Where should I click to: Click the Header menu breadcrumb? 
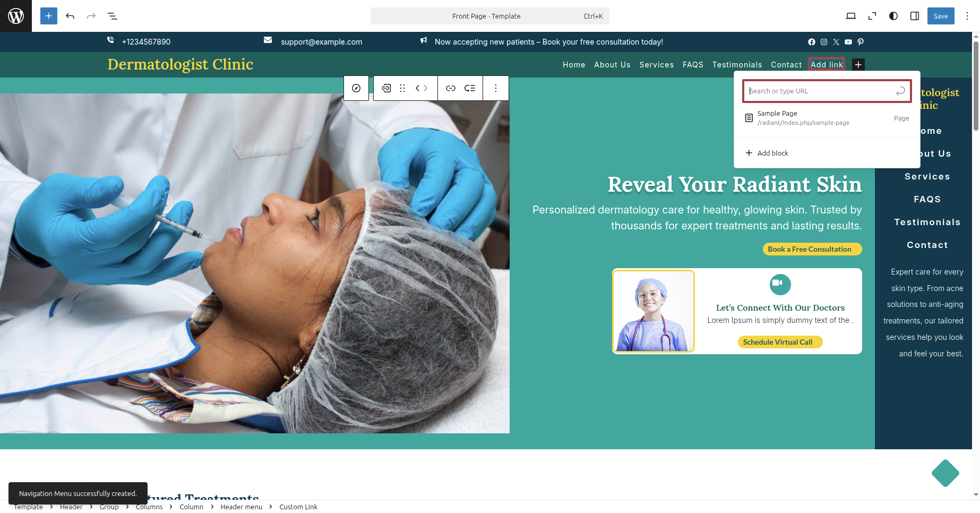click(241, 507)
